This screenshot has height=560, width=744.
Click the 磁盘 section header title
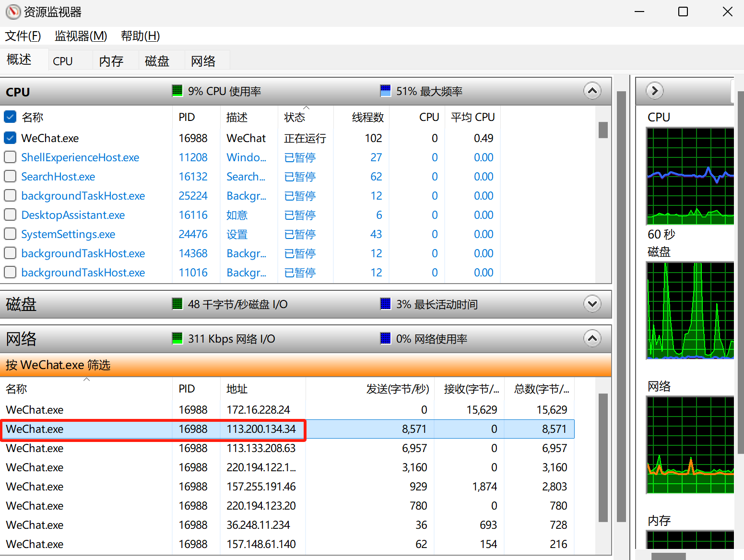pos(21,304)
